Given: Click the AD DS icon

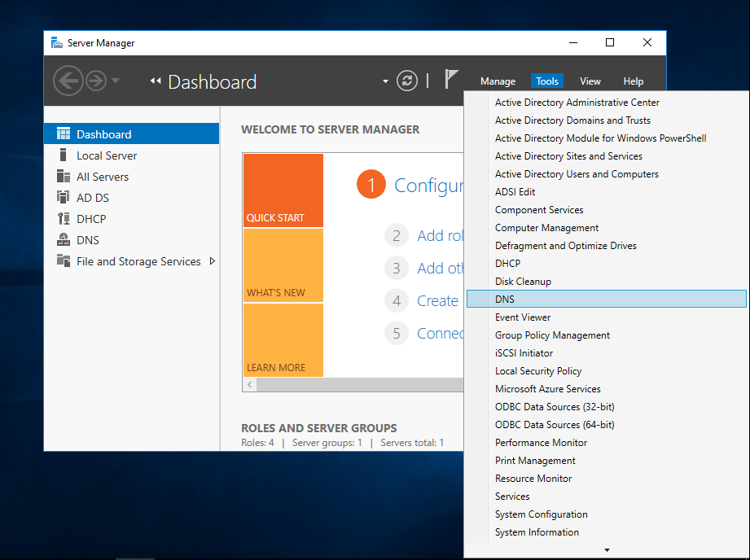Looking at the screenshot, I should [64, 197].
